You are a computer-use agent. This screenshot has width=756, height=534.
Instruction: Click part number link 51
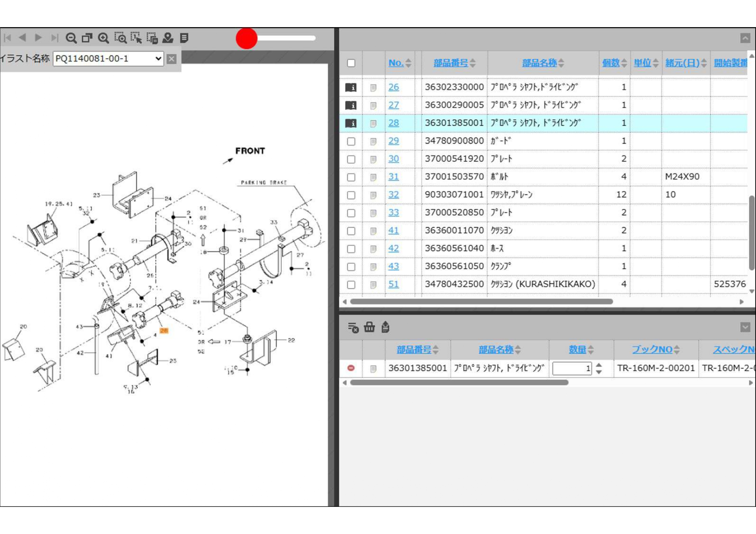[393, 284]
